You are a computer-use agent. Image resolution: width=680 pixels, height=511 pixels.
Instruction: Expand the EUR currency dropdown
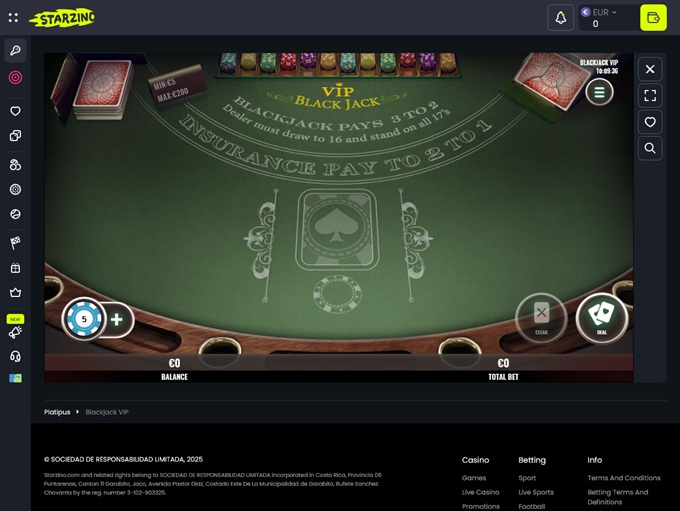coord(599,13)
